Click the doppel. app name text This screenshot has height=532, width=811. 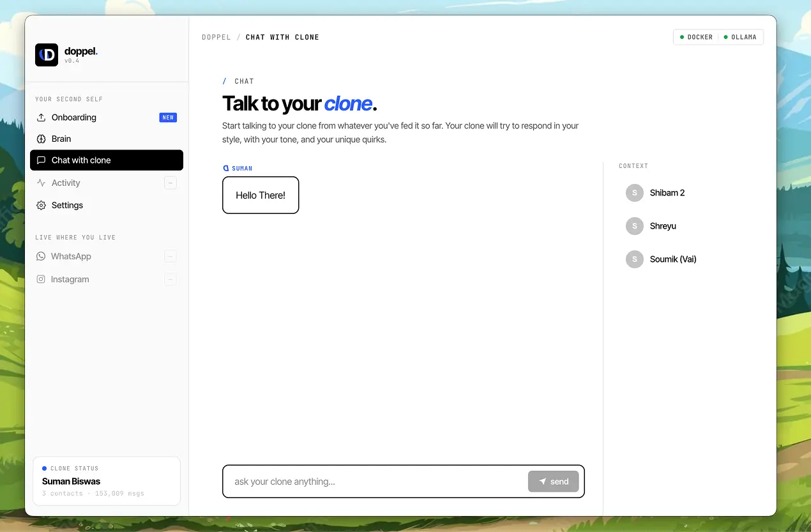[81, 51]
